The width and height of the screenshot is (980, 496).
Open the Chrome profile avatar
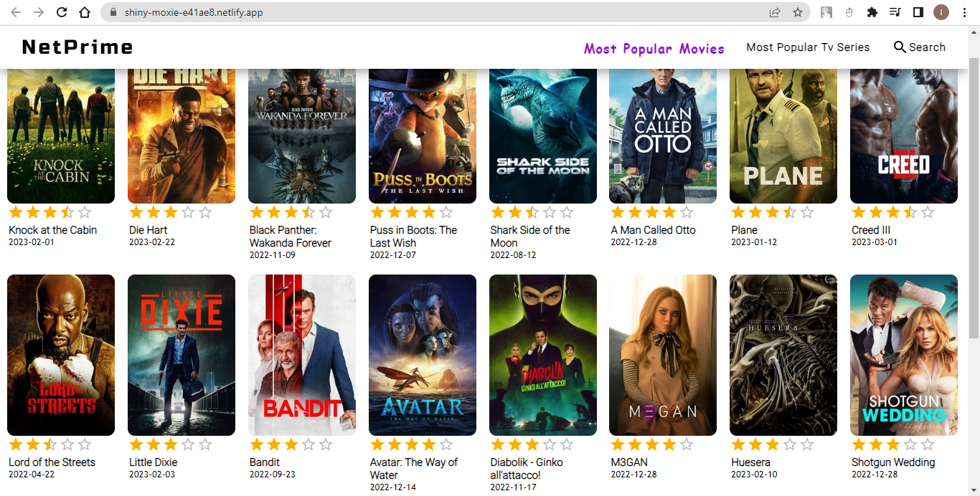[x=941, y=12]
